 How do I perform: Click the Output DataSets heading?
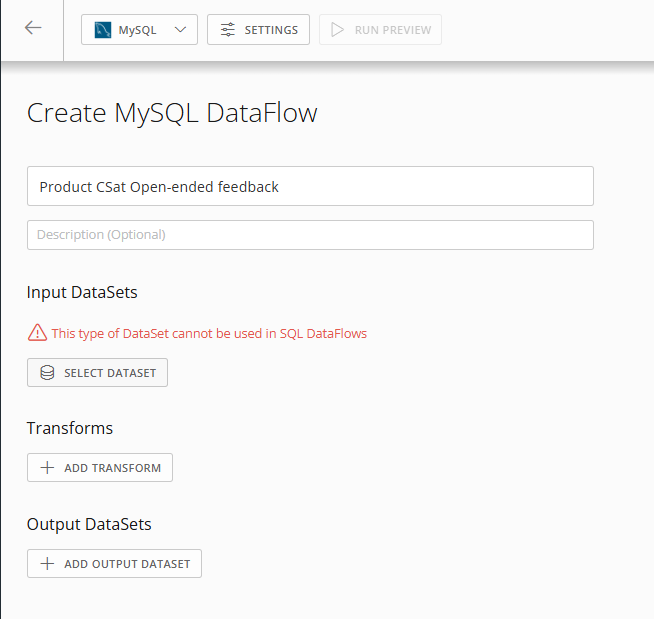pyautogui.click(x=89, y=524)
